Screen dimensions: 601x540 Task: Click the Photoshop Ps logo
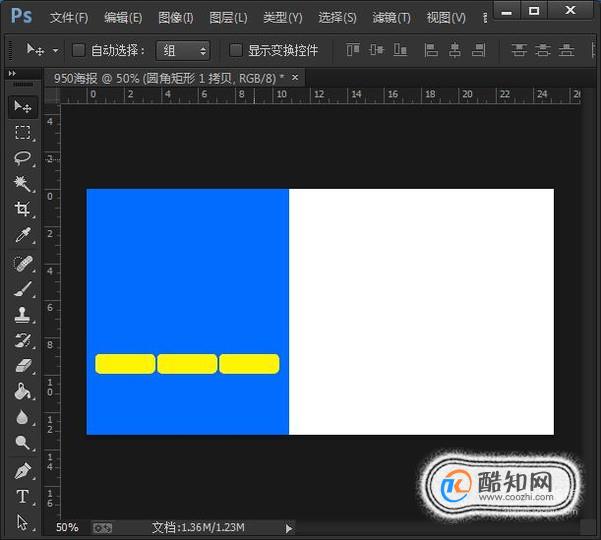pos(21,16)
